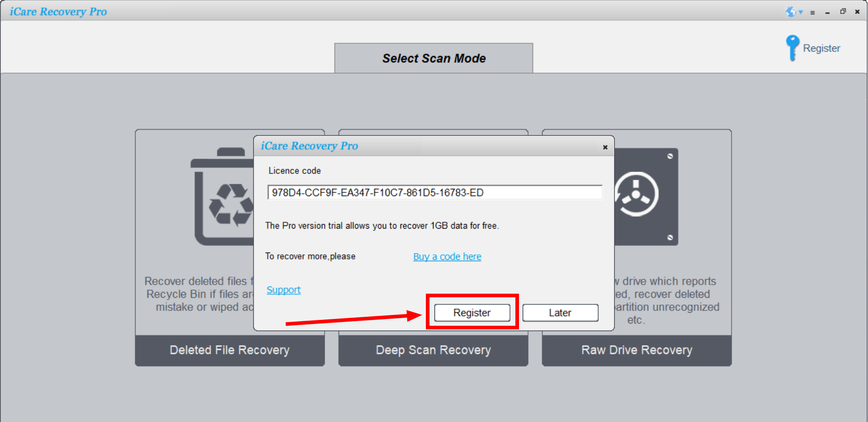
Task: Click the globe language icon
Action: pyautogui.click(x=791, y=12)
